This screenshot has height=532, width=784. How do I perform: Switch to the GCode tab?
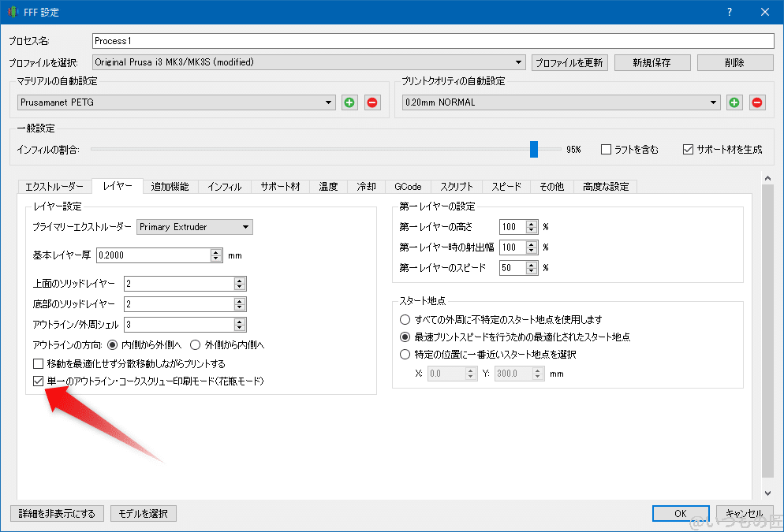(x=408, y=187)
